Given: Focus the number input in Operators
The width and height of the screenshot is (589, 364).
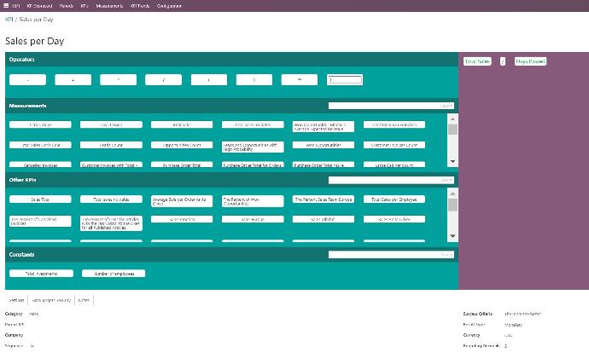Looking at the screenshot, I should (x=345, y=79).
